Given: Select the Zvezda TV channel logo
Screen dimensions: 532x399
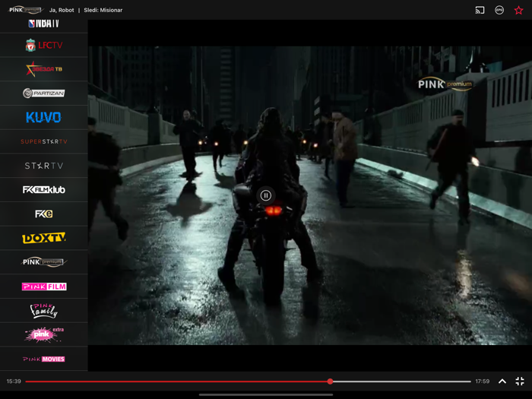Looking at the screenshot, I should [44, 69].
